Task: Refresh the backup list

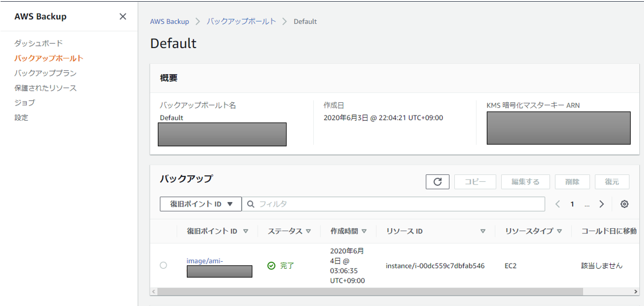Action: click(x=437, y=181)
